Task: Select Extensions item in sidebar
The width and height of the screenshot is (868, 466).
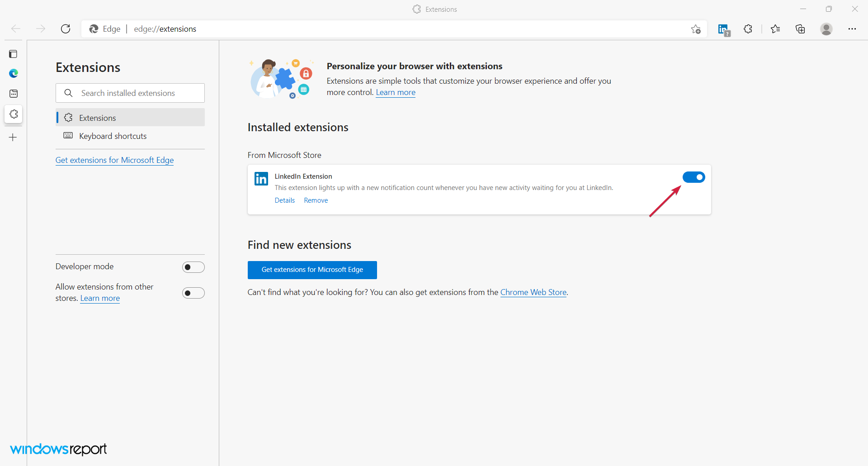Action: tap(97, 118)
